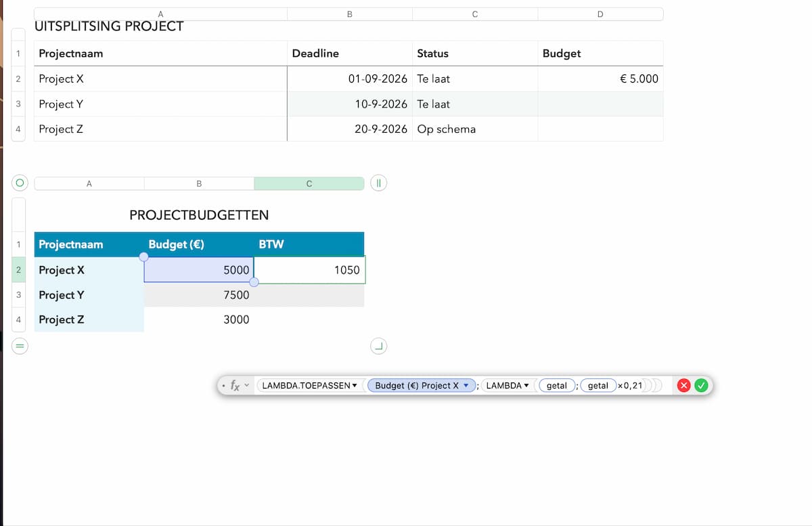812x526 pixels.
Task: Confirm the formula with the green checkmark
Action: (x=701, y=386)
